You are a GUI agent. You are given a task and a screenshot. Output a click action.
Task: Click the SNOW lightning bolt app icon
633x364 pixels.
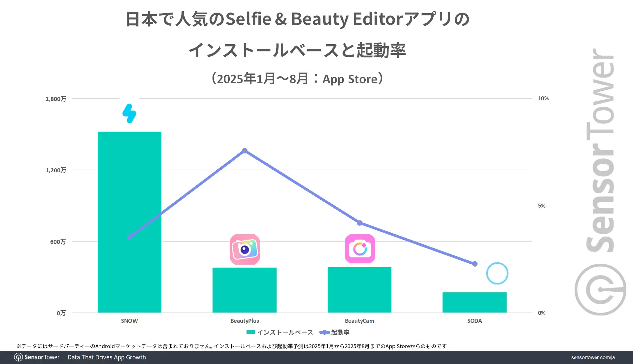coord(129,114)
